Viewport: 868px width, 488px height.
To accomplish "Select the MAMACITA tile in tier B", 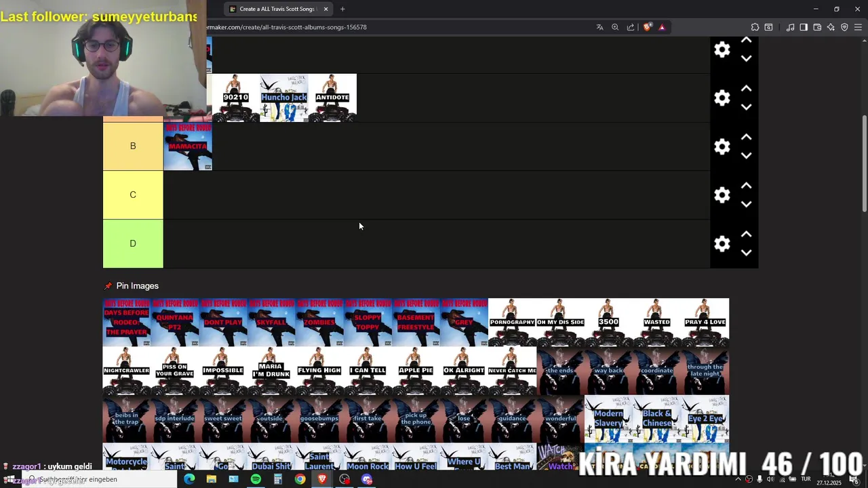I will 188,146.
